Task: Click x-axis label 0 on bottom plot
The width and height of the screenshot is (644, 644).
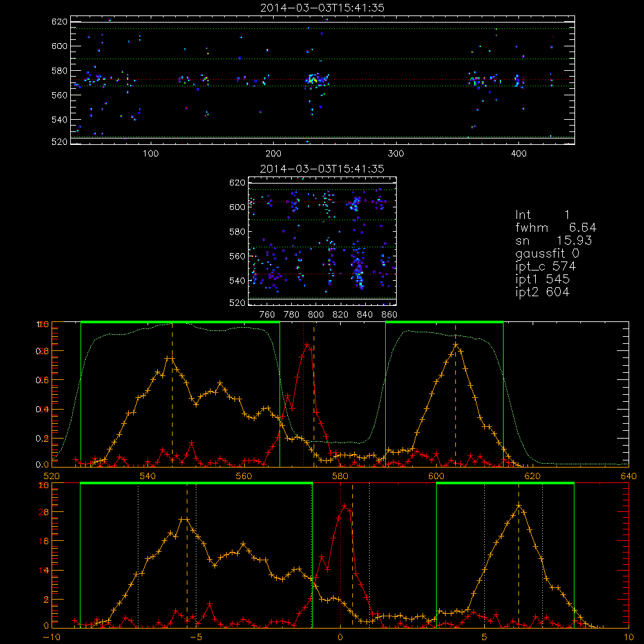Action: (340, 638)
